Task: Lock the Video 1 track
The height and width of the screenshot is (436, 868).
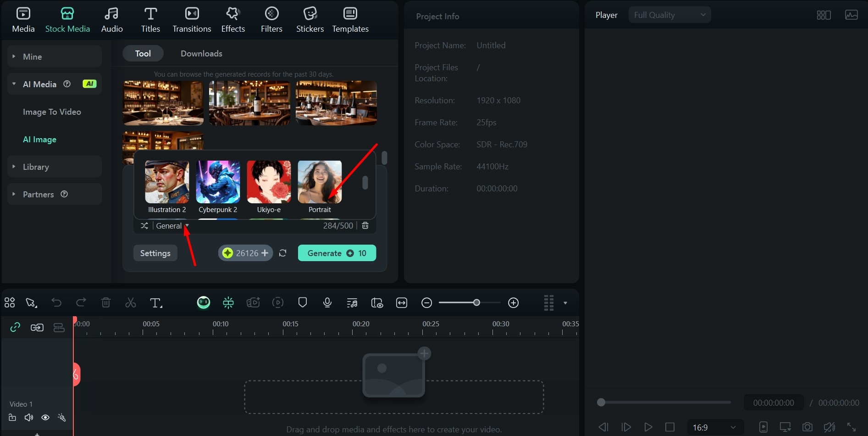Action: (x=12, y=418)
